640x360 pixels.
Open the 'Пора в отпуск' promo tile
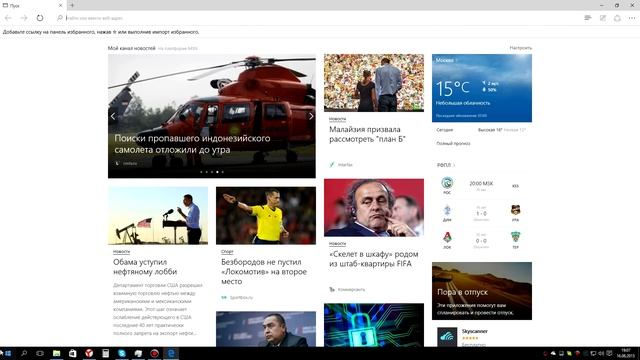pos(482,291)
